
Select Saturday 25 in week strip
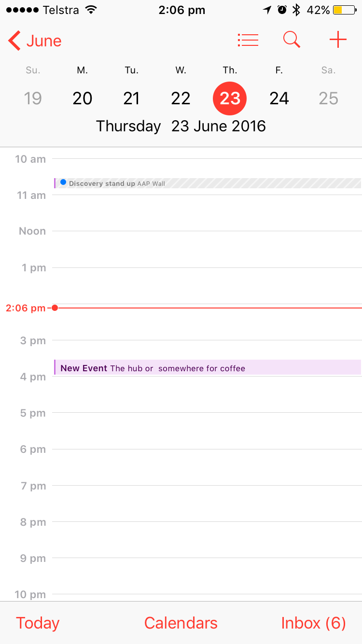click(328, 98)
